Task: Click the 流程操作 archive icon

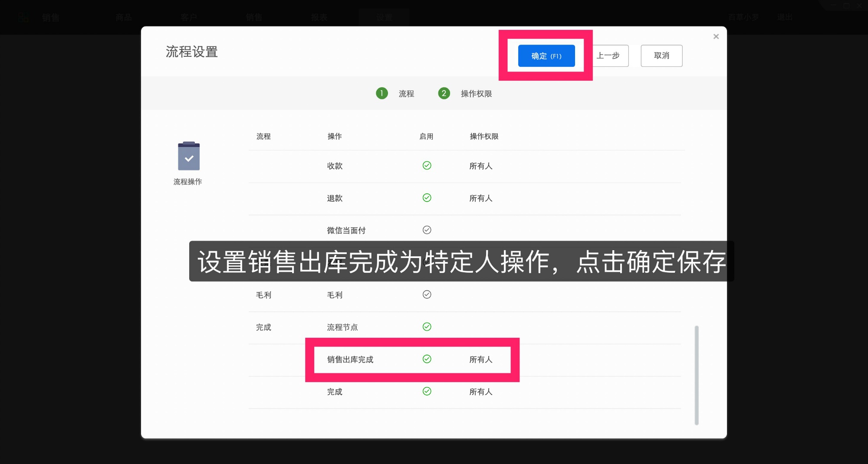Action: [188, 157]
